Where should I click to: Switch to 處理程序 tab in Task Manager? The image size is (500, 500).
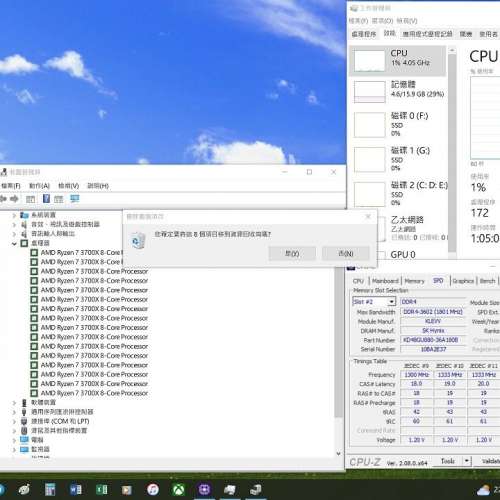pyautogui.click(x=364, y=34)
